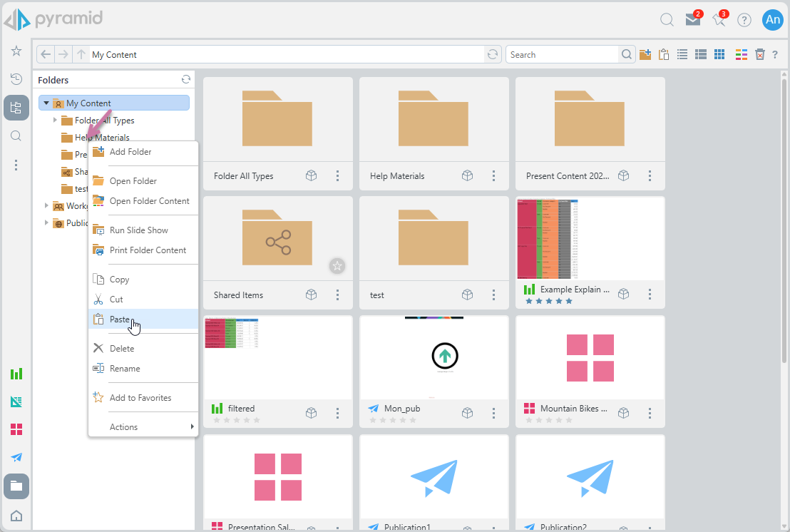Switch to detailed list view
The width and height of the screenshot is (790, 532).
point(701,55)
